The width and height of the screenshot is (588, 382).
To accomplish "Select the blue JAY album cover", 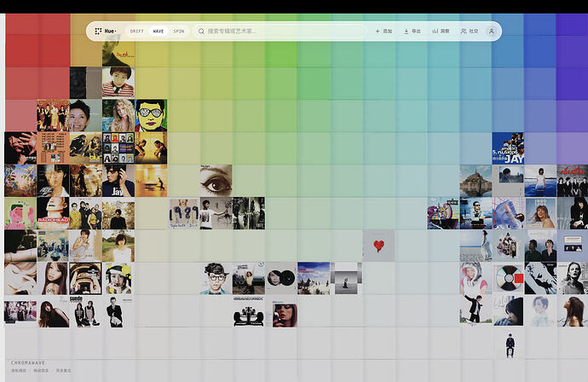I will [508, 148].
